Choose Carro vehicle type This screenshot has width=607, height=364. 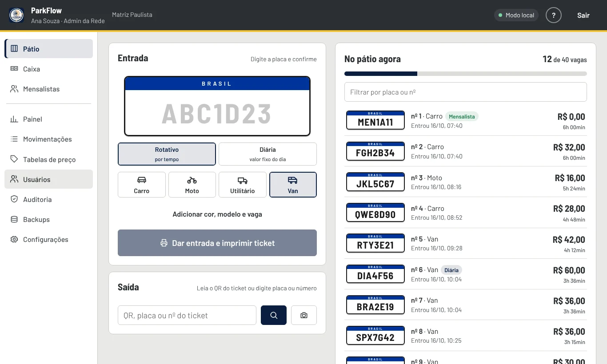pyautogui.click(x=142, y=185)
